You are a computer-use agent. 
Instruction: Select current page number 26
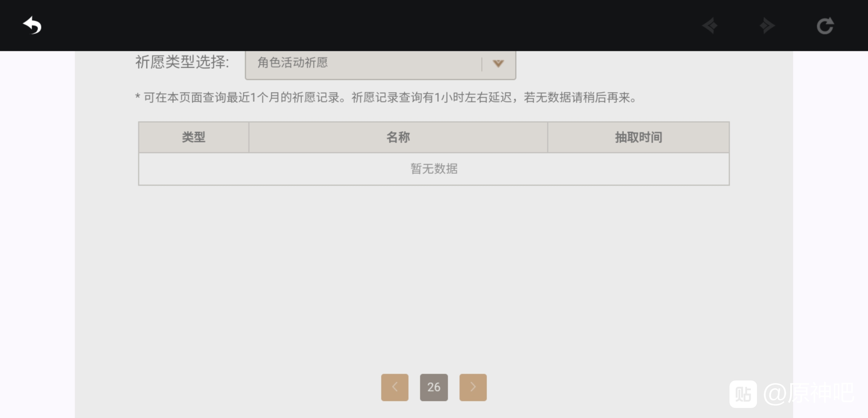434,387
